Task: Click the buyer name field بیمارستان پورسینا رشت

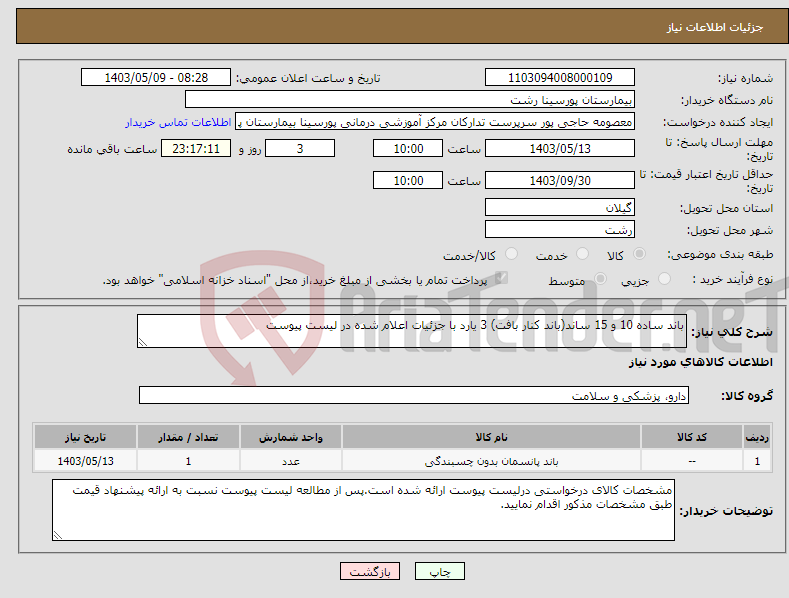Action: point(410,99)
